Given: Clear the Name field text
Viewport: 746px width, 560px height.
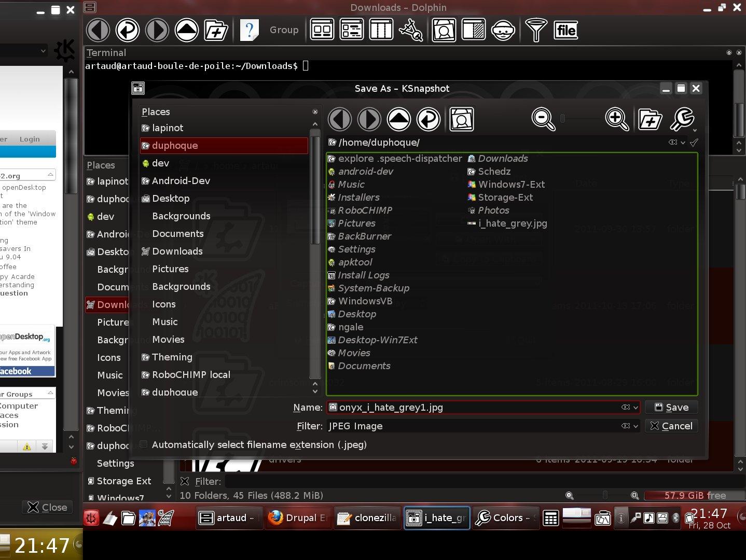Looking at the screenshot, I should point(626,408).
